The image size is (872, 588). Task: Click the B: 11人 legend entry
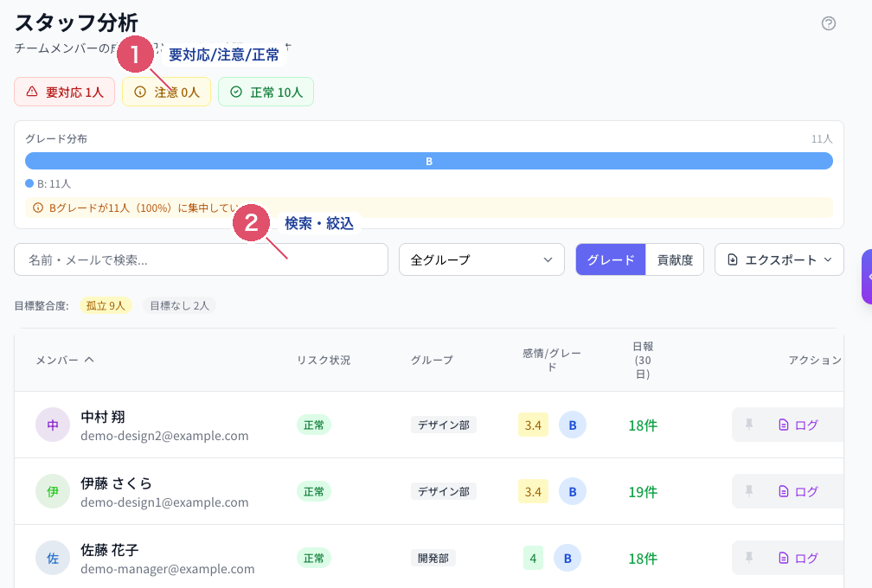pos(48,183)
